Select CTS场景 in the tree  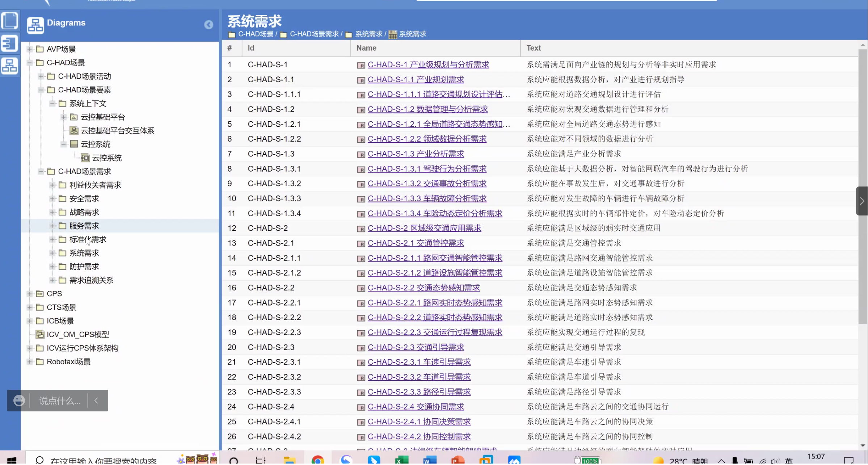61,307
